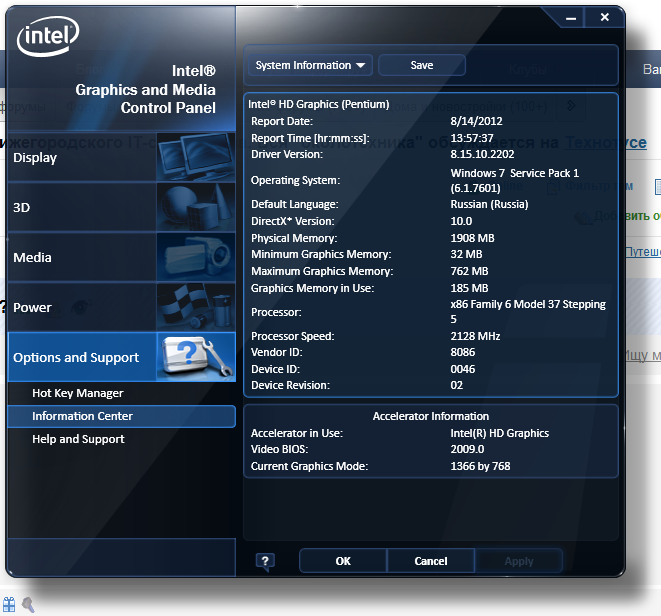Click the greyed-out Apply button
This screenshot has width=661, height=616.
click(519, 561)
